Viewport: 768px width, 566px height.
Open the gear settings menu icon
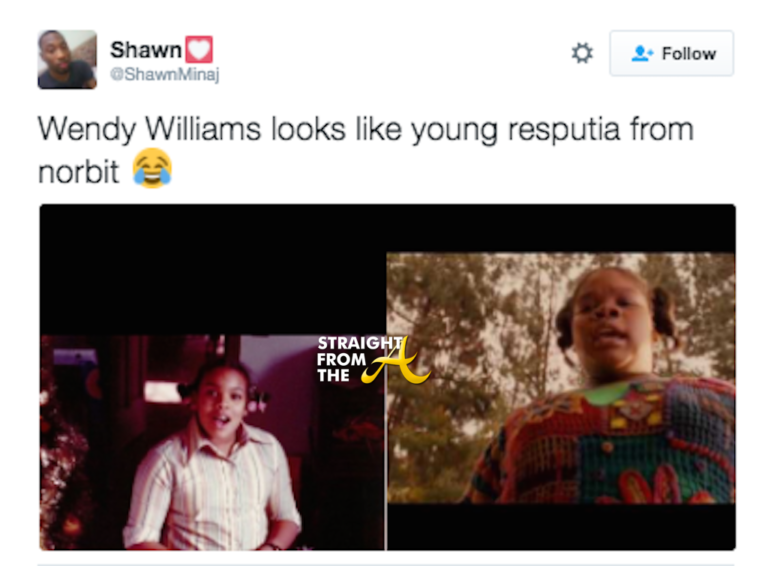click(x=582, y=53)
